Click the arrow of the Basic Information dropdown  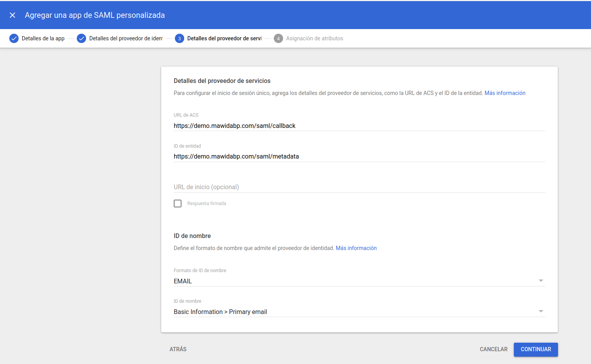pyautogui.click(x=541, y=311)
